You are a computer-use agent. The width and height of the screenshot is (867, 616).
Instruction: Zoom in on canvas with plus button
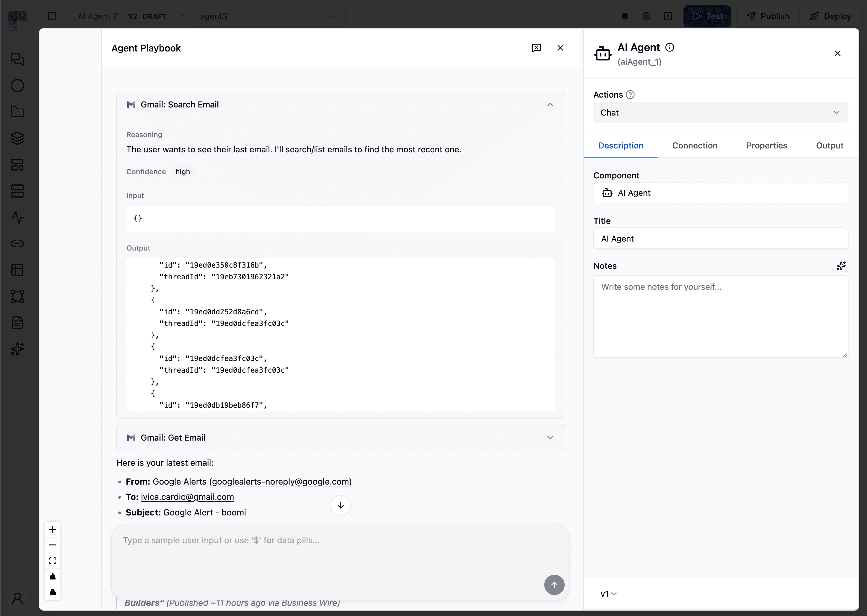pyautogui.click(x=53, y=529)
